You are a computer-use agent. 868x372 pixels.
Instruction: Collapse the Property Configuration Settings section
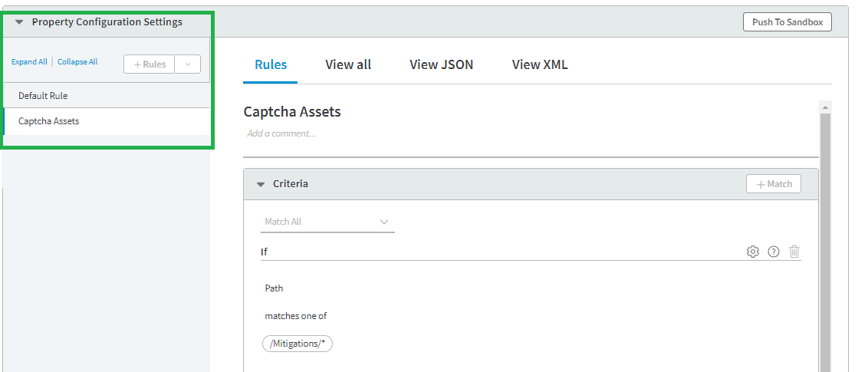pyautogui.click(x=20, y=22)
